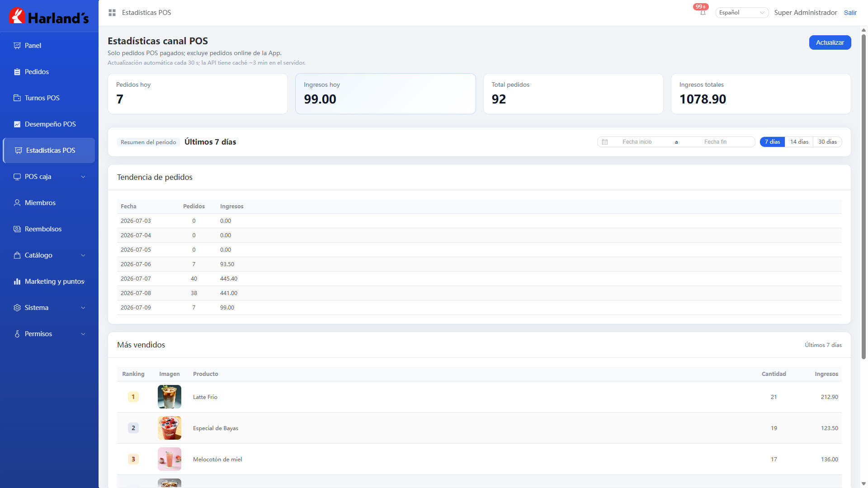Expand the Permisos submenu chevron
This screenshot has height=488, width=868.
pos(83,334)
